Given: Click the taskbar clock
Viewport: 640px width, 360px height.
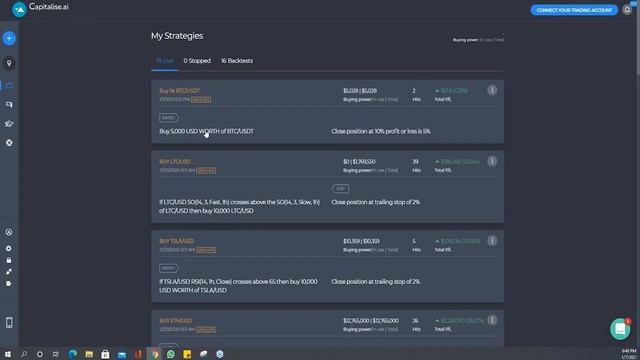Looking at the screenshot, I should (x=629, y=354).
